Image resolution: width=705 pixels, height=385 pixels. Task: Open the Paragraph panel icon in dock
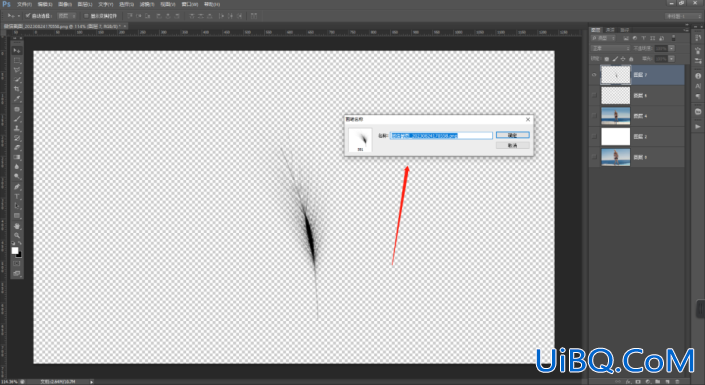698,96
